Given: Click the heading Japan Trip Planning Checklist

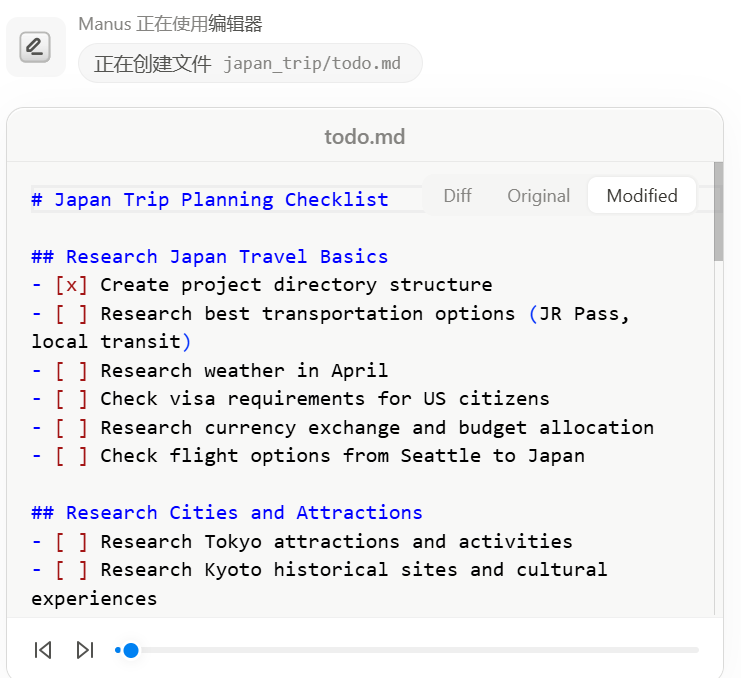Looking at the screenshot, I should pos(210,200).
